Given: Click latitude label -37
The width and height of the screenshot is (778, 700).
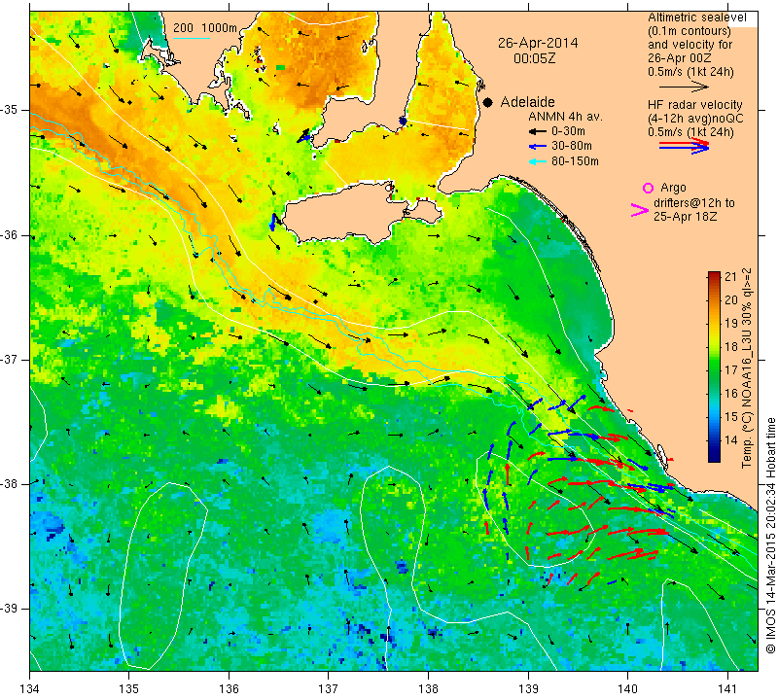Looking at the screenshot, I should coord(9,359).
